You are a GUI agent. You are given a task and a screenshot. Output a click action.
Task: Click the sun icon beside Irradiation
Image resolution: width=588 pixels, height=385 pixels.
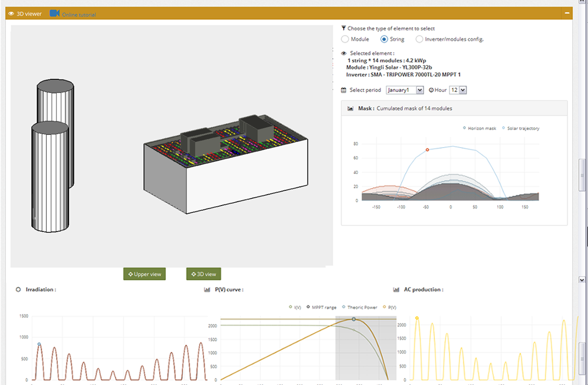point(18,290)
